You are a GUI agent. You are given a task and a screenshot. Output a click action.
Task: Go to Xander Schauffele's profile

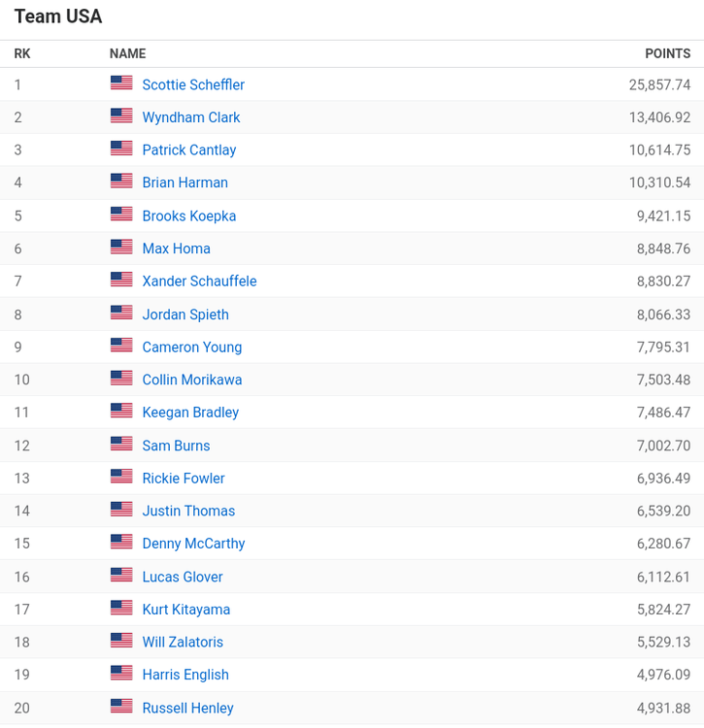(199, 281)
